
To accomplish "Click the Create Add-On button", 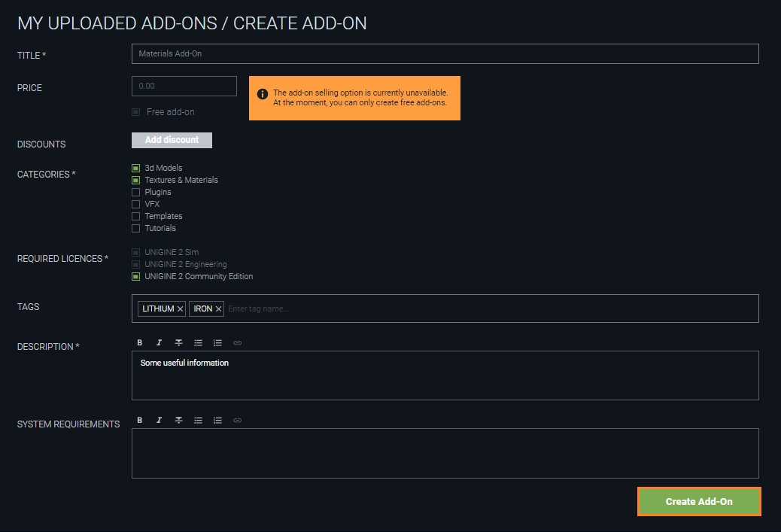I will tap(699, 502).
